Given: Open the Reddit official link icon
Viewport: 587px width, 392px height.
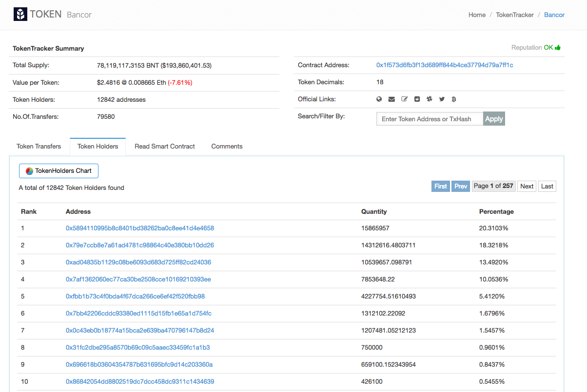Looking at the screenshot, I should click(x=417, y=99).
